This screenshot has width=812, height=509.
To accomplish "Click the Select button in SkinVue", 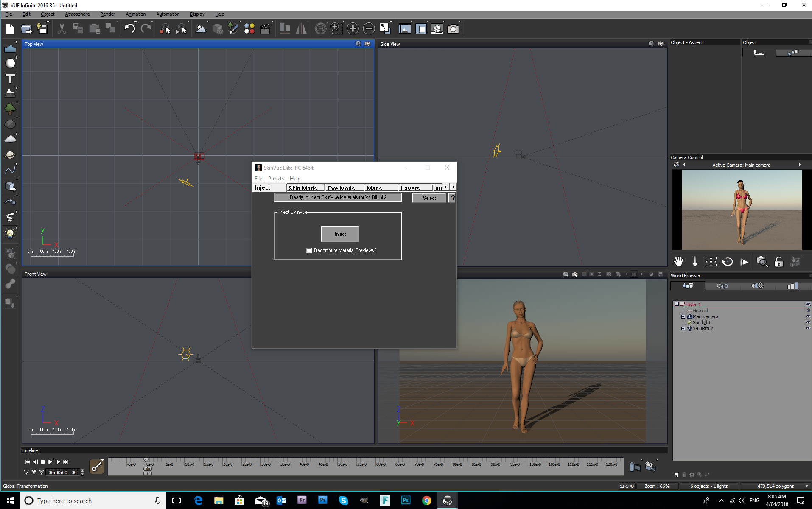I will pyautogui.click(x=429, y=198).
